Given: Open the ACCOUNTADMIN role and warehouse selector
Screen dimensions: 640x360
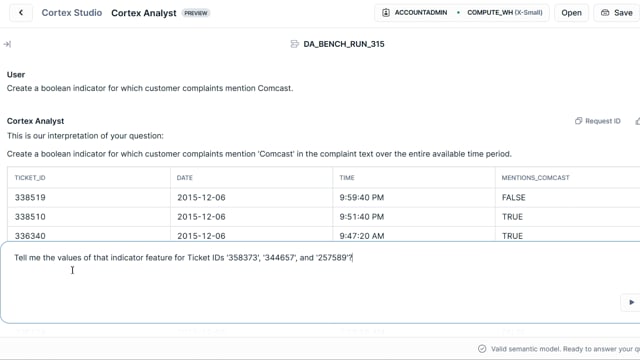Looking at the screenshot, I should click(x=462, y=13).
